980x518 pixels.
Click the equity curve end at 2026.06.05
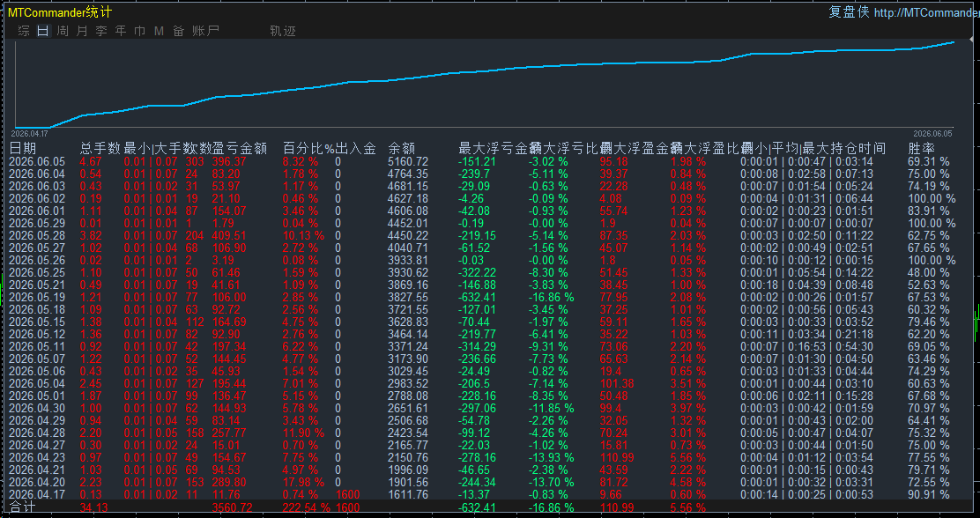[x=954, y=42]
